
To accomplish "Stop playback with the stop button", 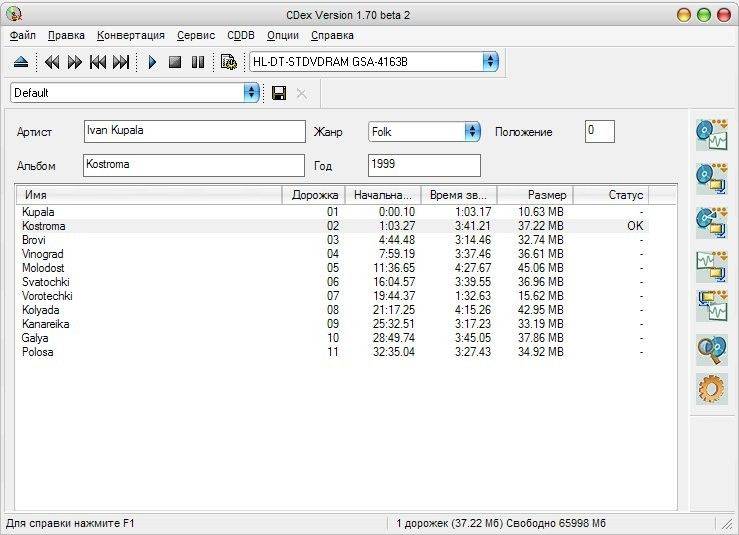I will pyautogui.click(x=175, y=62).
